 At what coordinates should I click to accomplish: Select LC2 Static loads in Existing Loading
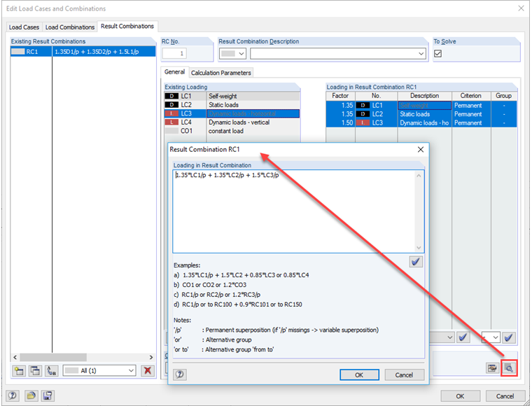click(232, 105)
